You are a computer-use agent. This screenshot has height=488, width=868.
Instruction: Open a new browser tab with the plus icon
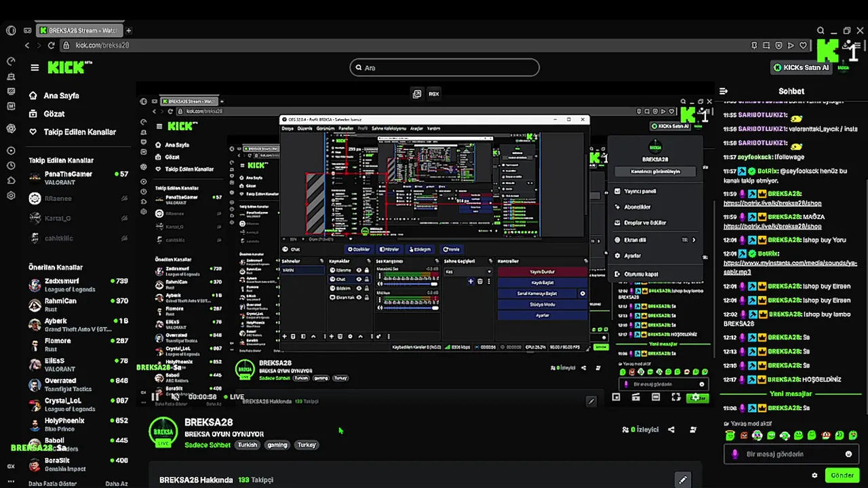[x=128, y=30]
